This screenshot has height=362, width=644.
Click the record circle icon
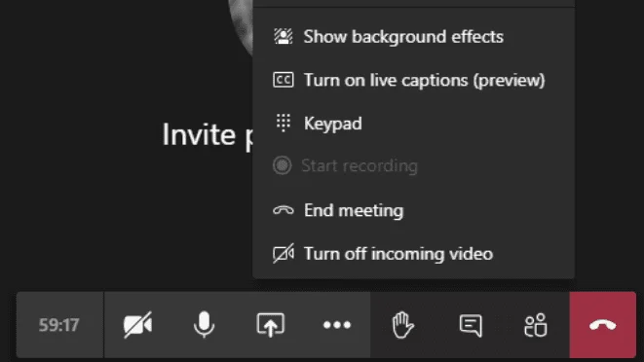pyautogui.click(x=283, y=165)
